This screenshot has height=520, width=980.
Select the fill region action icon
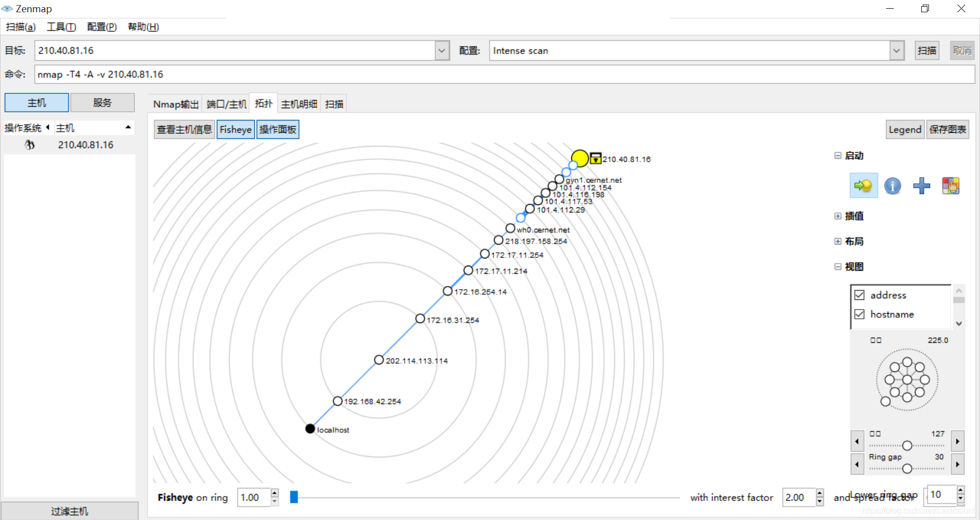(x=950, y=185)
